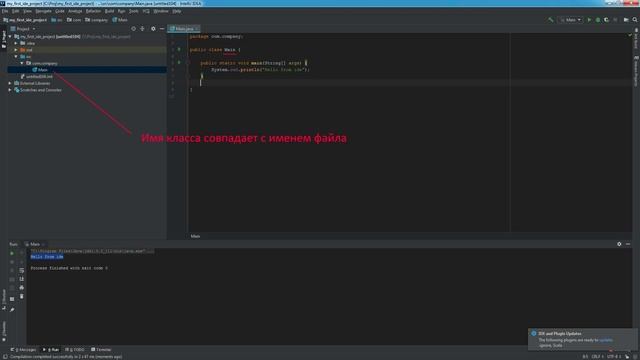Open the Code menu
The height and width of the screenshot is (360, 640).
pos(60,11)
